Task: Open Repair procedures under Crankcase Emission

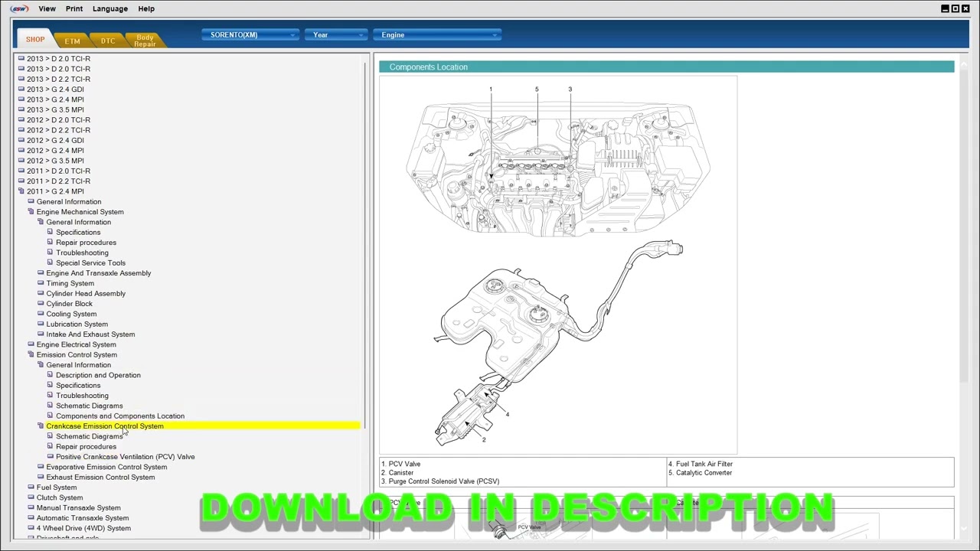Action: [86, 447]
